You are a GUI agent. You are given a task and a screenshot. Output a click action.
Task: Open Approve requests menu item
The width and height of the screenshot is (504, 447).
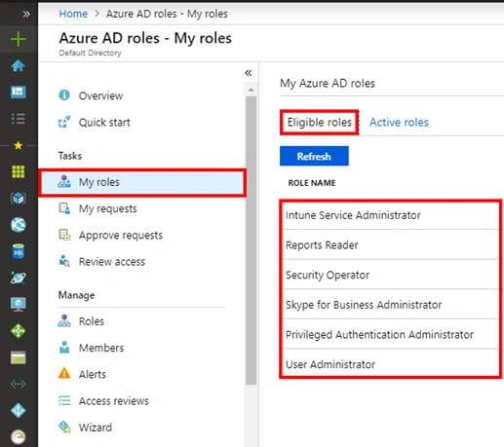[x=121, y=236]
